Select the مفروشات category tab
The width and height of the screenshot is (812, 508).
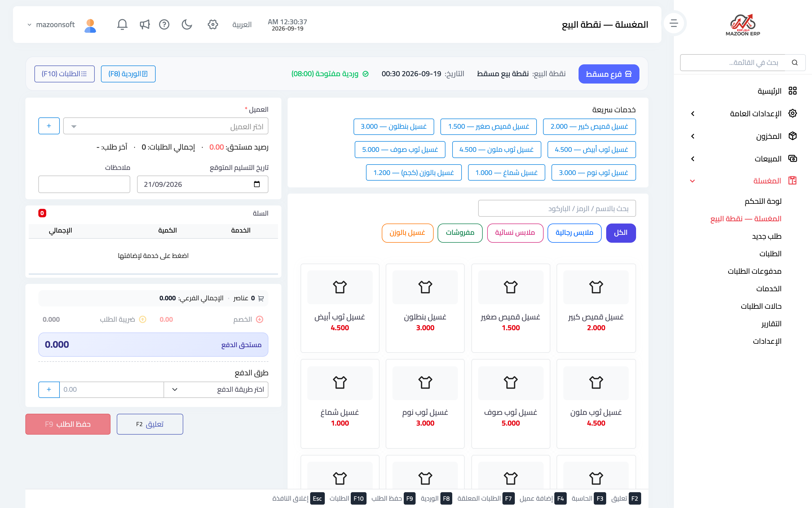coord(460,233)
